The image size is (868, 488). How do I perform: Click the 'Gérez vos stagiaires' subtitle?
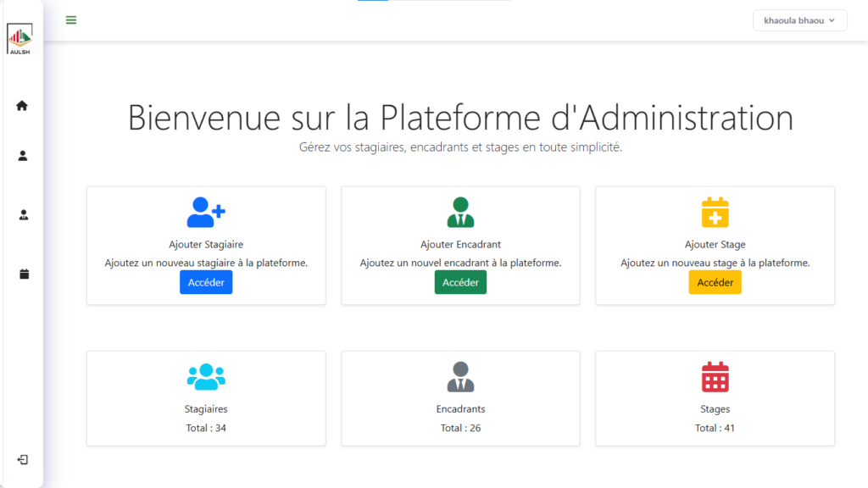(x=460, y=147)
